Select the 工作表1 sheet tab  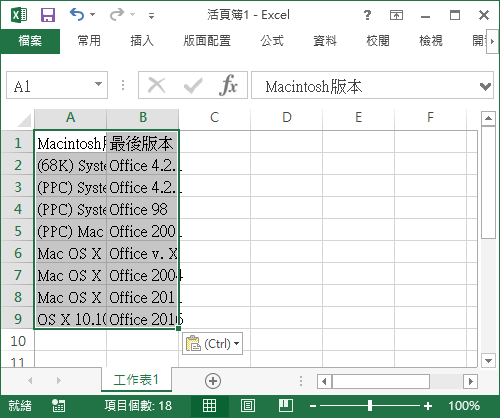point(136,380)
